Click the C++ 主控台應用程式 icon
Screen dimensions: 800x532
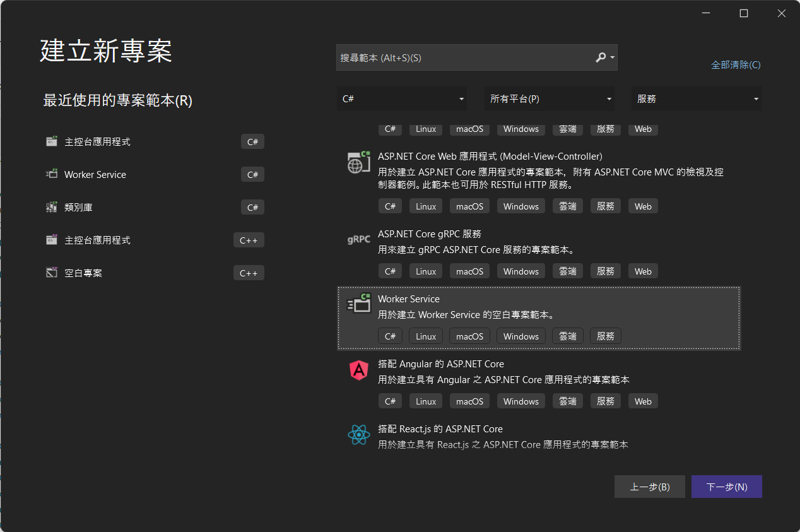pos(52,240)
